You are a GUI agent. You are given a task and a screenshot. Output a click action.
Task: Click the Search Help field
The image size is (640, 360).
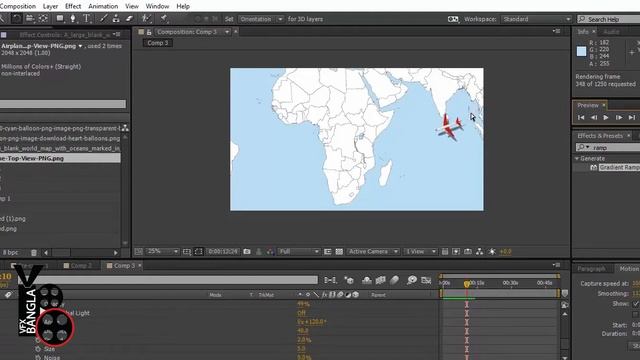point(609,19)
